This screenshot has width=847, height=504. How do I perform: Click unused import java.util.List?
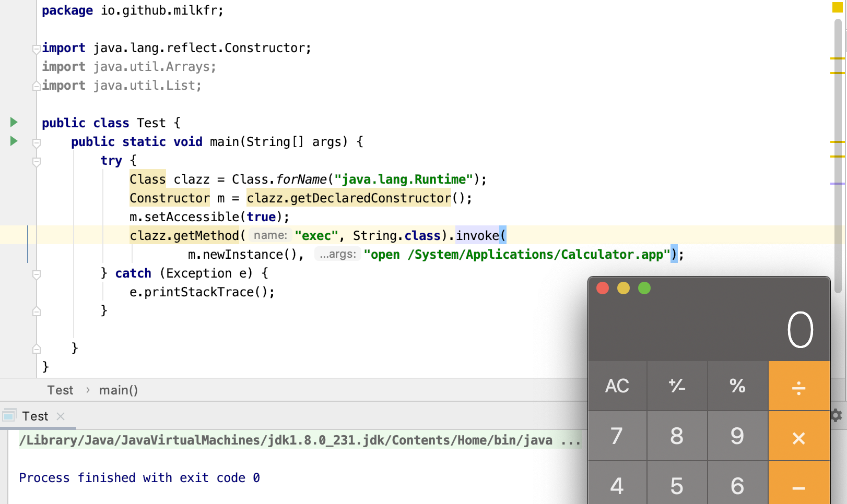(122, 85)
